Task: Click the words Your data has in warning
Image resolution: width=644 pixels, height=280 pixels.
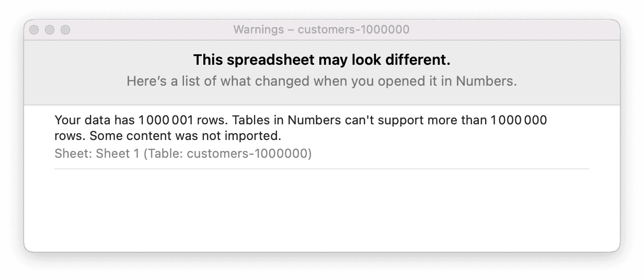Action: click(94, 121)
